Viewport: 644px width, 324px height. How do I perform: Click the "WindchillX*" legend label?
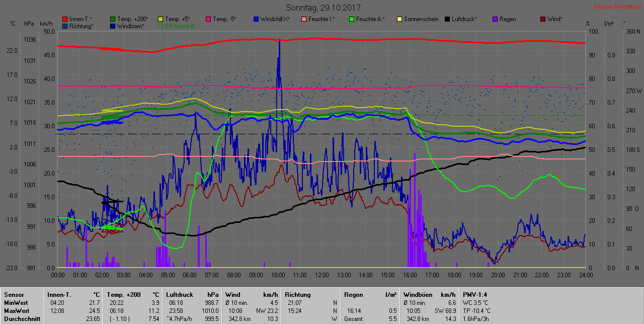[275, 19]
